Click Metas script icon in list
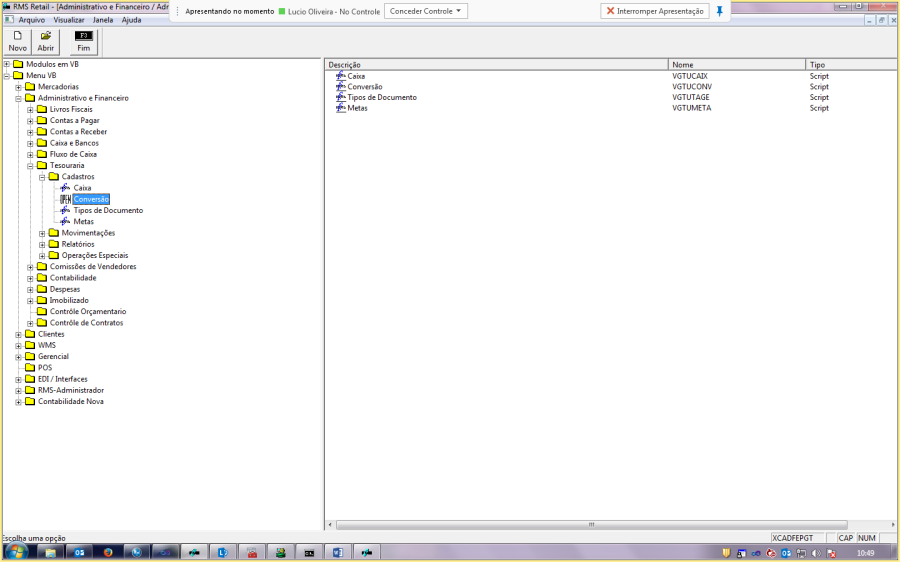Image resolution: width=900 pixels, height=562 pixels. (x=340, y=108)
